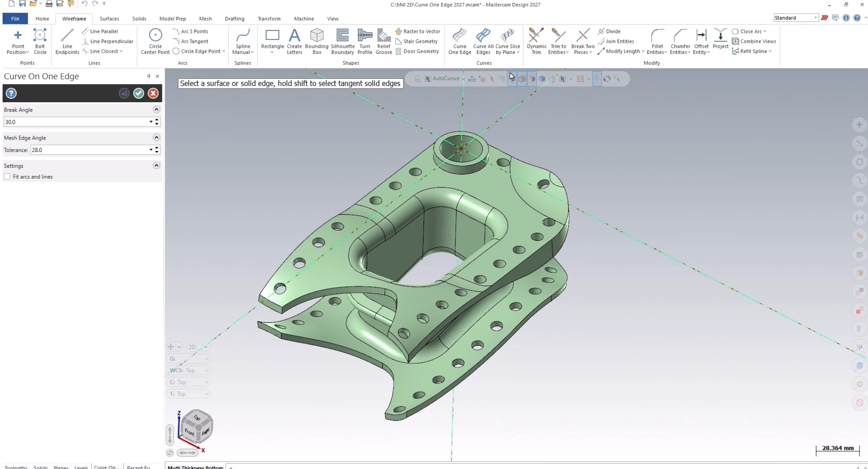Collapse the Settings section
Screen dimensions: 868x469
pos(156,166)
